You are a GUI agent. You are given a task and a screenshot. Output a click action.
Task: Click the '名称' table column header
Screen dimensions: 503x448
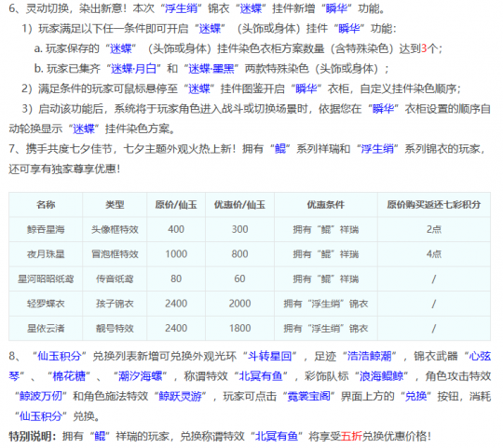(46, 205)
